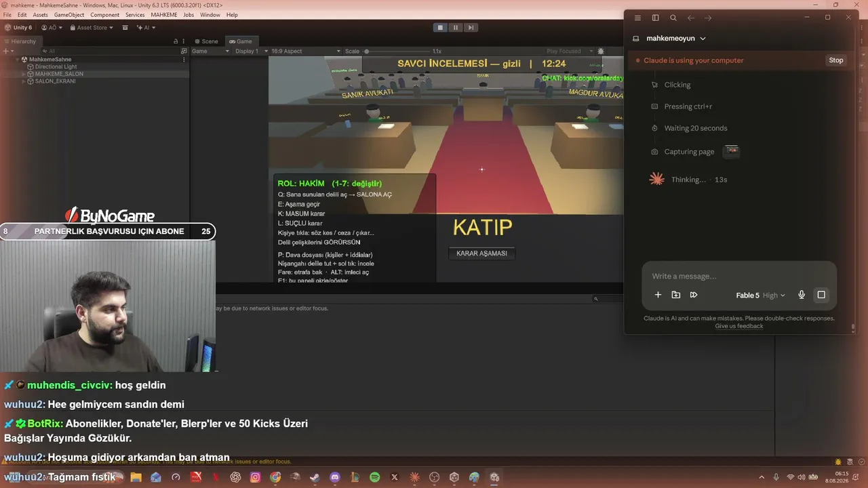The image size is (868, 488).
Task: Open Spotify from the taskbar
Action: 375,477
